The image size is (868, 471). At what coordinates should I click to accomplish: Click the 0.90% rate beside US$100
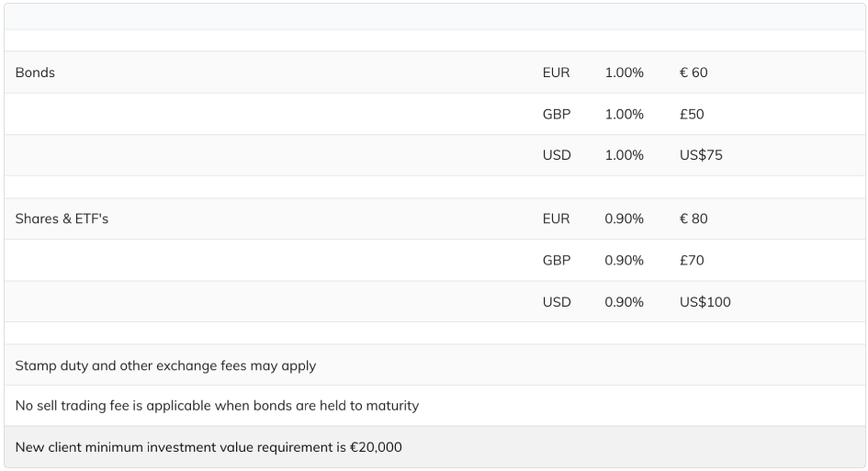(x=624, y=302)
